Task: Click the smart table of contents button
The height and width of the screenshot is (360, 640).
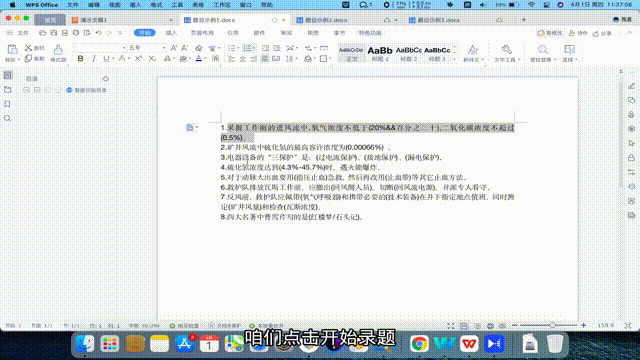Action: click(87, 90)
